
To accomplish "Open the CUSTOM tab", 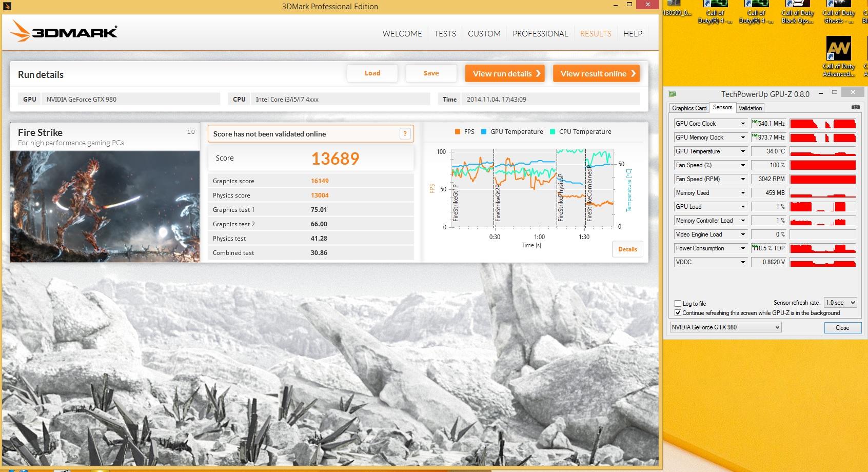I will (x=484, y=34).
